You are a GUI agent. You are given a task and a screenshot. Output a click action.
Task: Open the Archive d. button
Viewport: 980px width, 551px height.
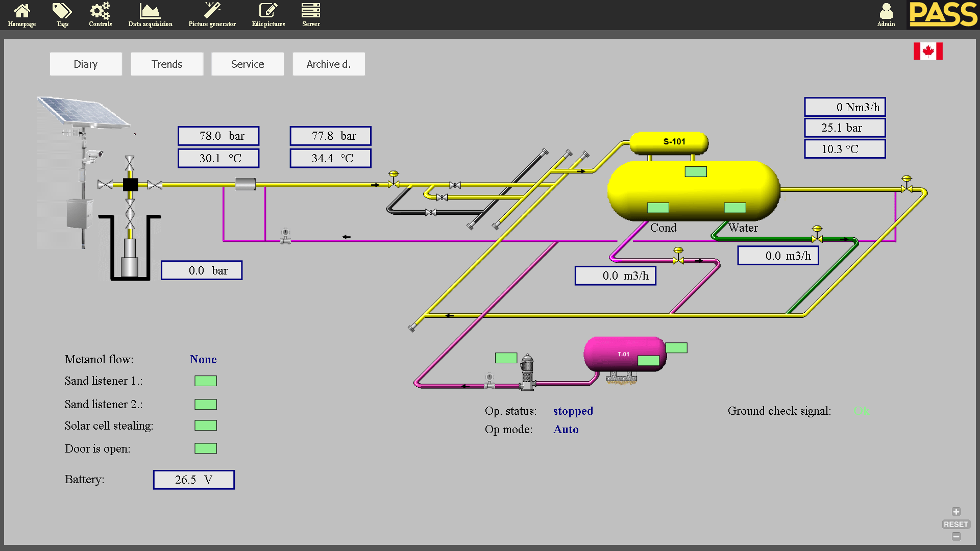(329, 64)
